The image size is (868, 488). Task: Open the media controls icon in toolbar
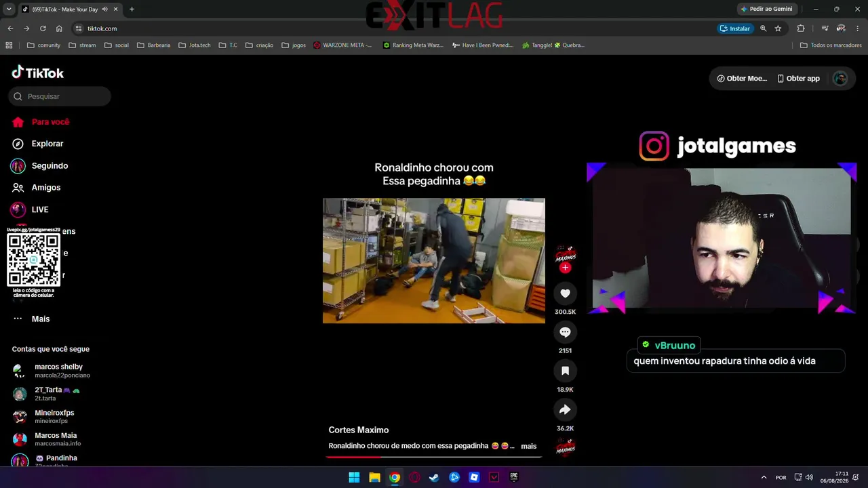point(825,28)
